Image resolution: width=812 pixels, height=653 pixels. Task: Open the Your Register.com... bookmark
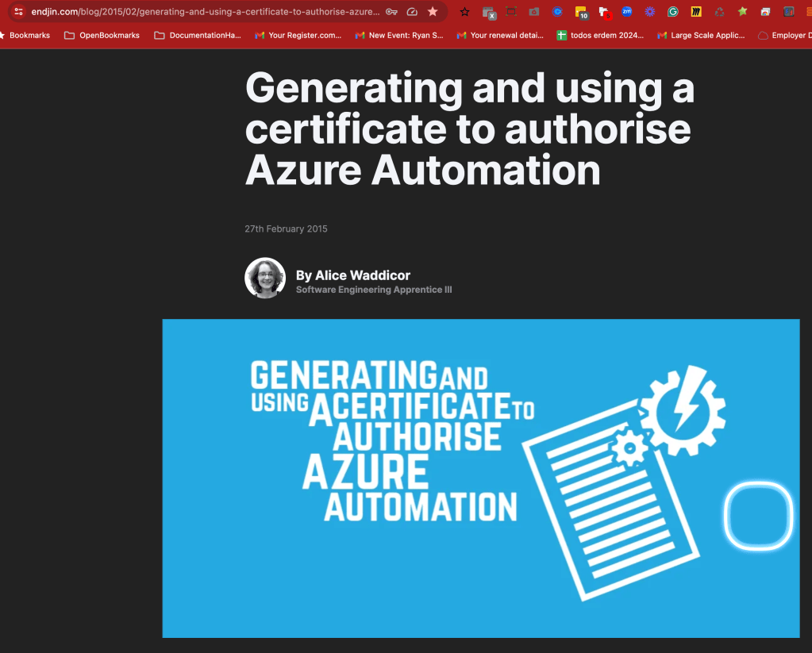[298, 35]
